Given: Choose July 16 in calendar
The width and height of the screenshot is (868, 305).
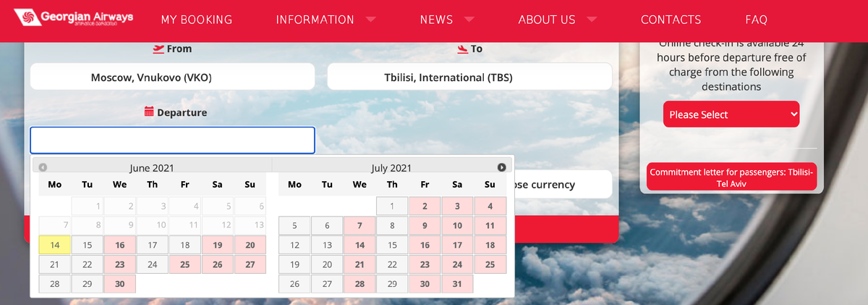Looking at the screenshot, I should click(425, 245).
